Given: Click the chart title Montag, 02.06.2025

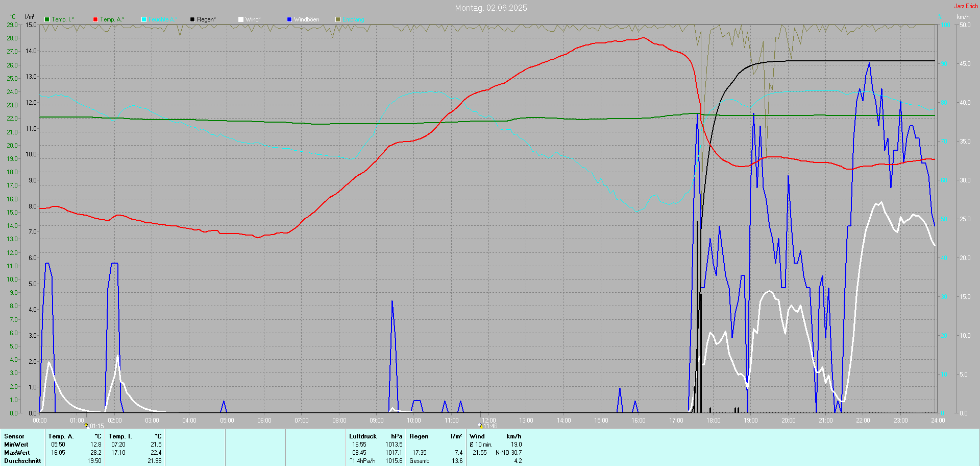Looking at the screenshot, I should (491, 8).
